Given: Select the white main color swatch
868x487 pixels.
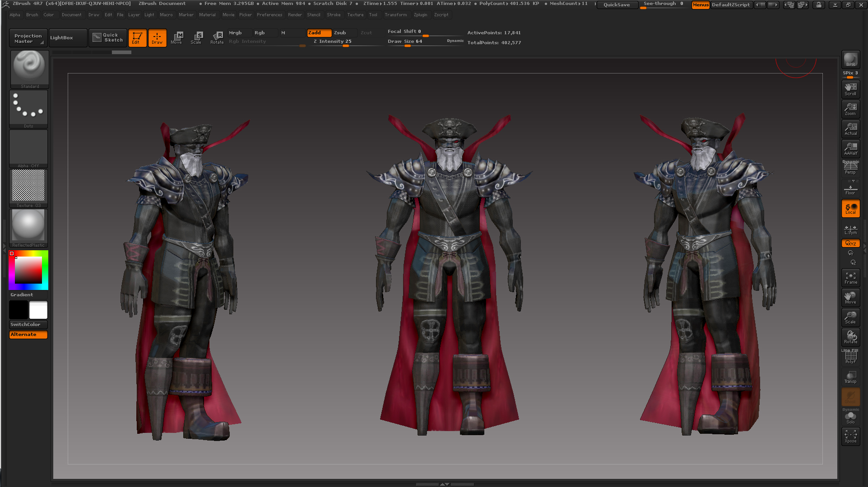Looking at the screenshot, I should (38, 310).
